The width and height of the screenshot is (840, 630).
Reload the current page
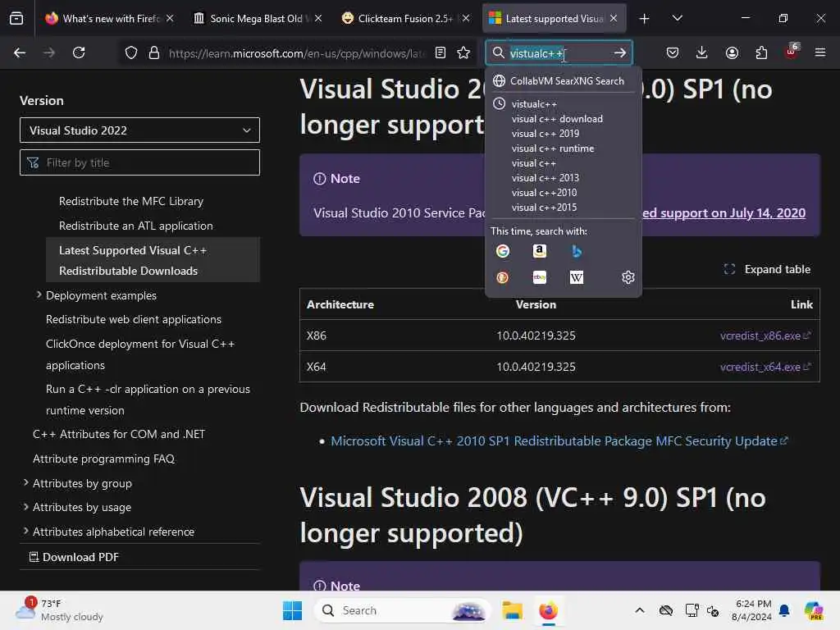point(79,52)
